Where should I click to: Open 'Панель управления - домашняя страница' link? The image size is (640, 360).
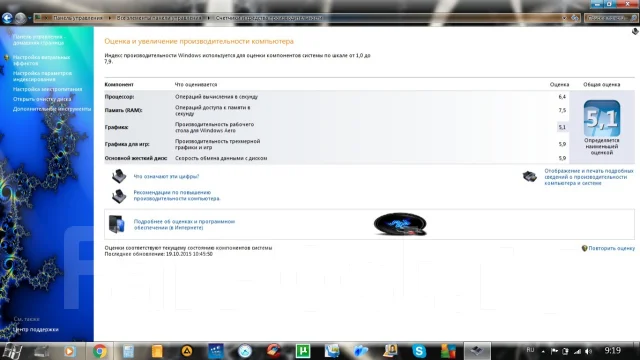pyautogui.click(x=39, y=40)
